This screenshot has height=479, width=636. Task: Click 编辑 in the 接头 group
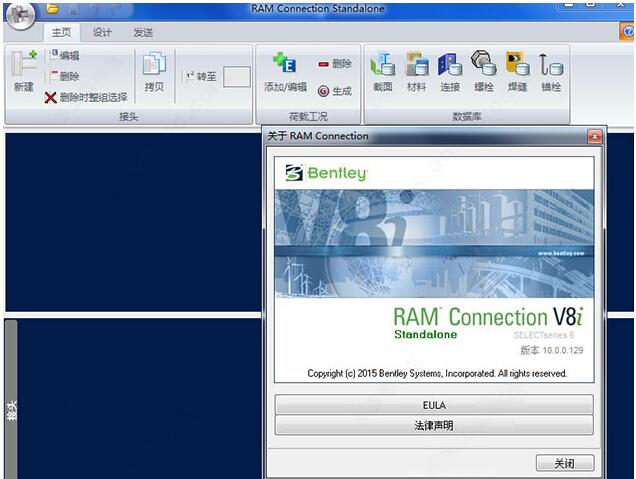pos(64,56)
